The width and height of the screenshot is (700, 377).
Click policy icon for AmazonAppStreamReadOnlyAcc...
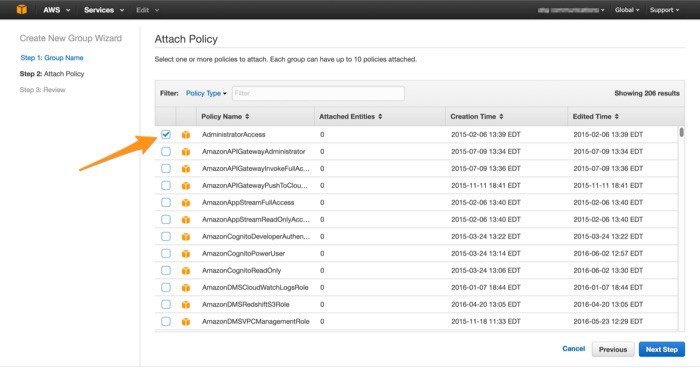186,219
